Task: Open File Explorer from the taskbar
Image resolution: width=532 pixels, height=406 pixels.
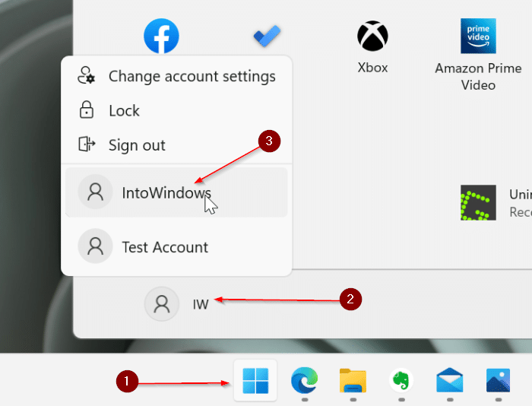Action: (x=353, y=381)
